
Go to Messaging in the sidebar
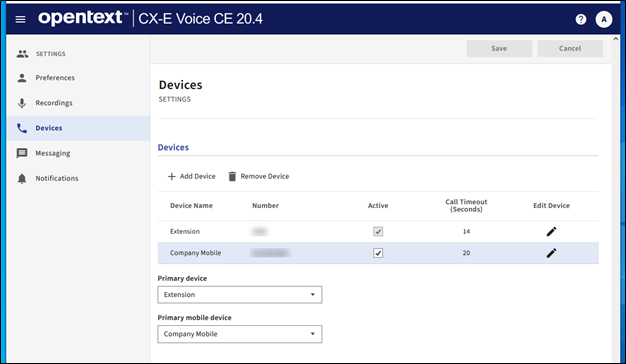click(x=53, y=153)
